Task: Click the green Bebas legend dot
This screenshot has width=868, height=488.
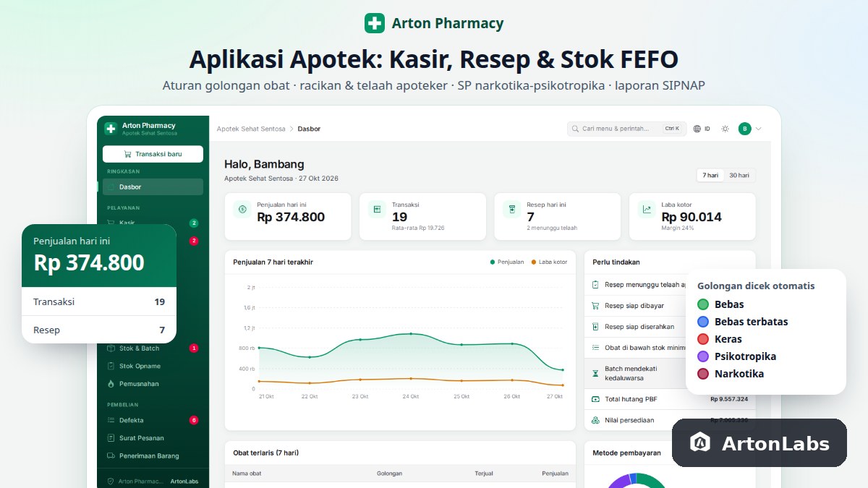Action: coord(703,304)
